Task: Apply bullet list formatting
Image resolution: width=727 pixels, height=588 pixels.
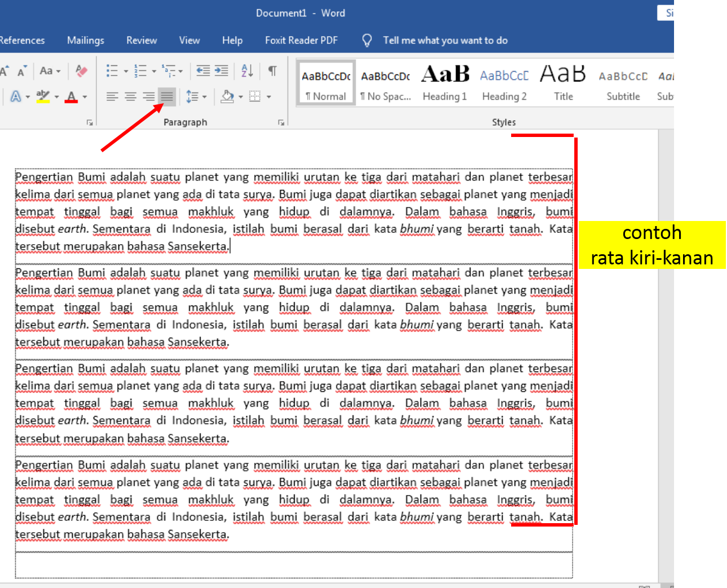Action: (111, 70)
